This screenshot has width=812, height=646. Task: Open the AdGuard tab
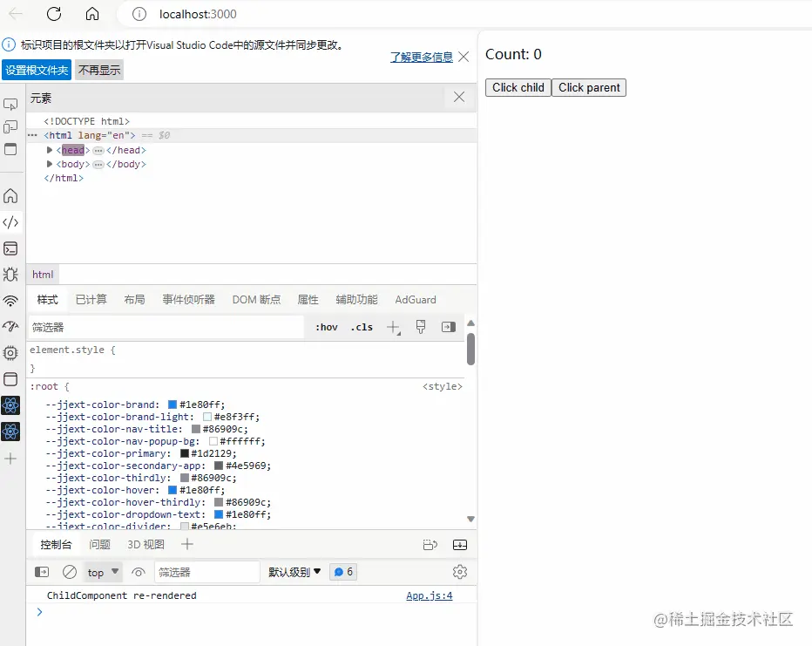click(416, 299)
